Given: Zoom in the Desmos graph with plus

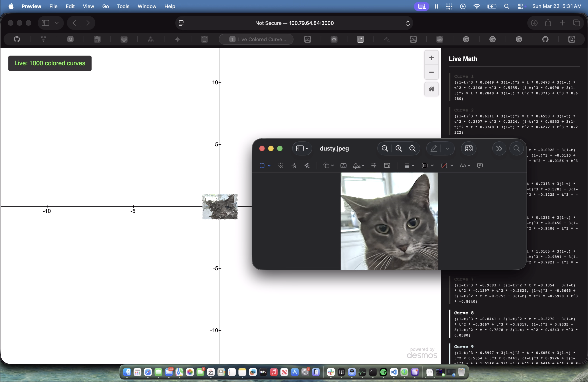Looking at the screenshot, I should click(431, 58).
